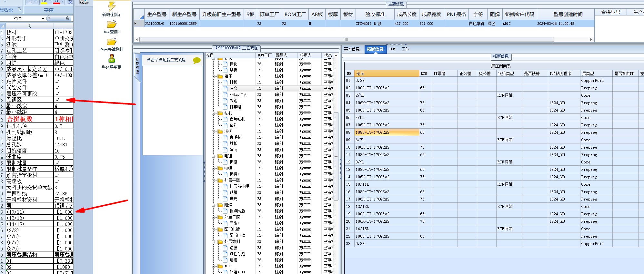Click the horizontal scrollbar thumb of main info grid
Screen dimensions: 644x274
[x=347, y=40]
